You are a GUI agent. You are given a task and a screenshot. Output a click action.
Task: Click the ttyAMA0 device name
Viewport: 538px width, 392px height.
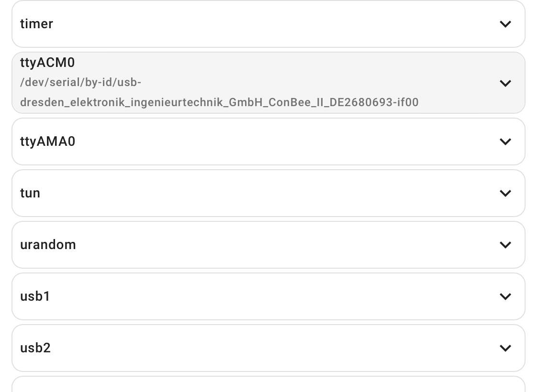(48, 142)
